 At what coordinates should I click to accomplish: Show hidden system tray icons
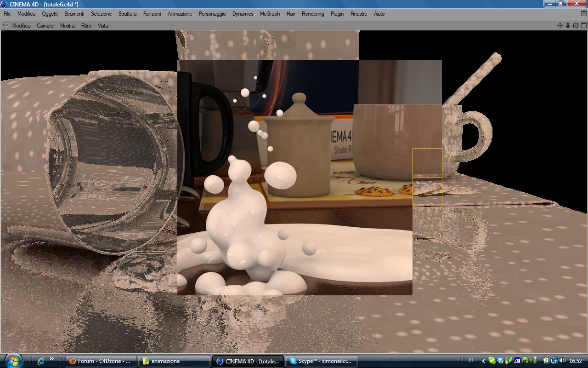click(x=483, y=361)
